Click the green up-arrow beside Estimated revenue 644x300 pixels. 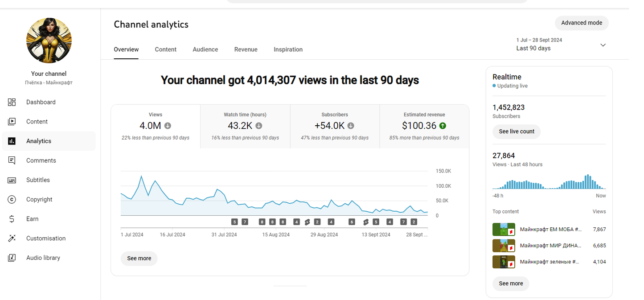pos(443,126)
